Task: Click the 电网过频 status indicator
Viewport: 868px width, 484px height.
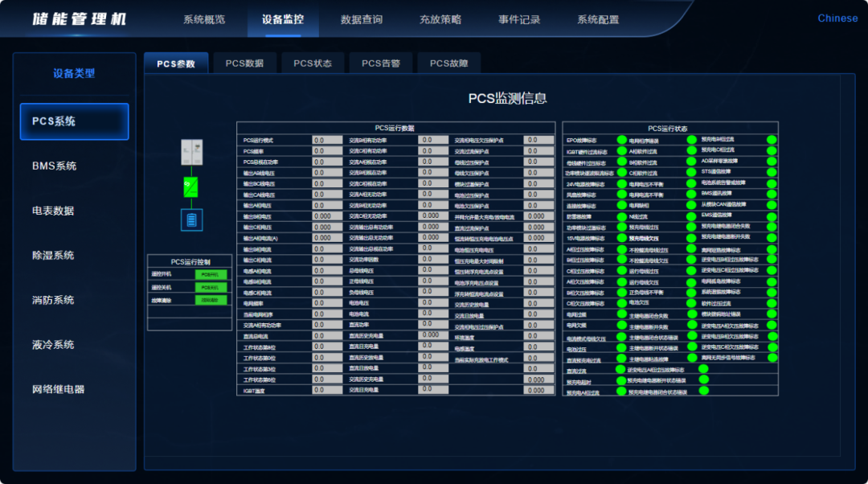Action: coord(621,314)
